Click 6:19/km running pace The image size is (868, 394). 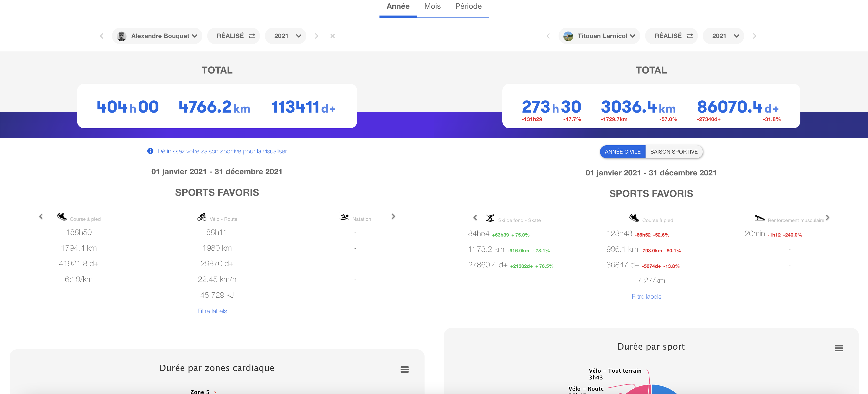(79, 279)
